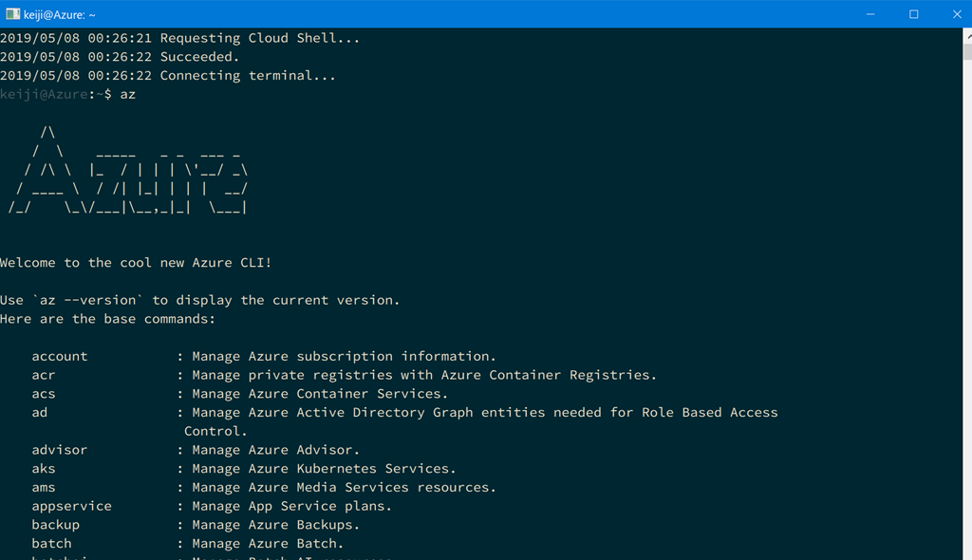Close the keiji@Azure terminal window
972x560 pixels.
(957, 14)
